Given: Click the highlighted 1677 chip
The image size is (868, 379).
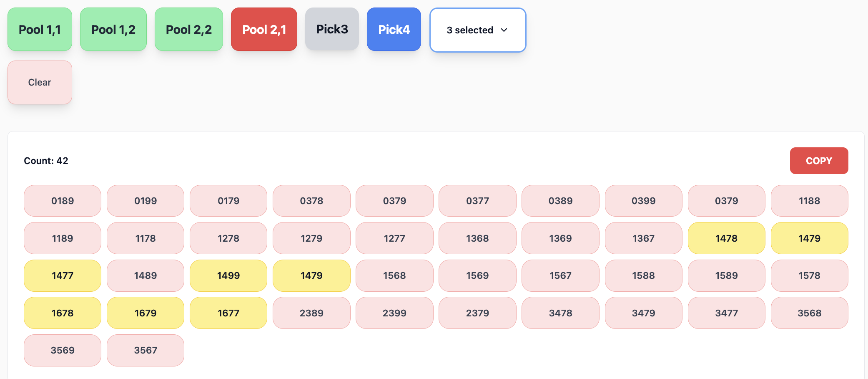Looking at the screenshot, I should point(228,313).
